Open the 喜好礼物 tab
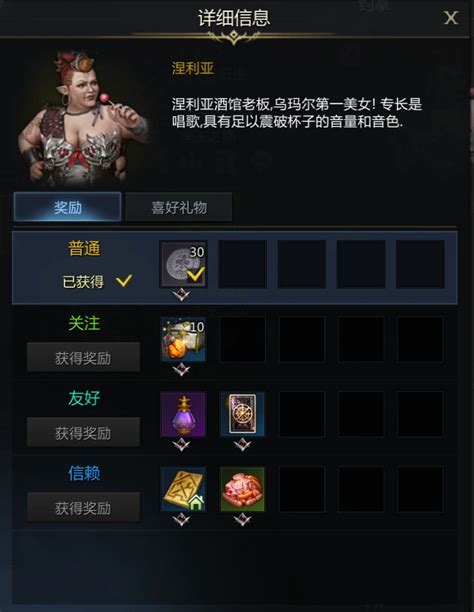This screenshot has height=612, width=474. coord(179,207)
